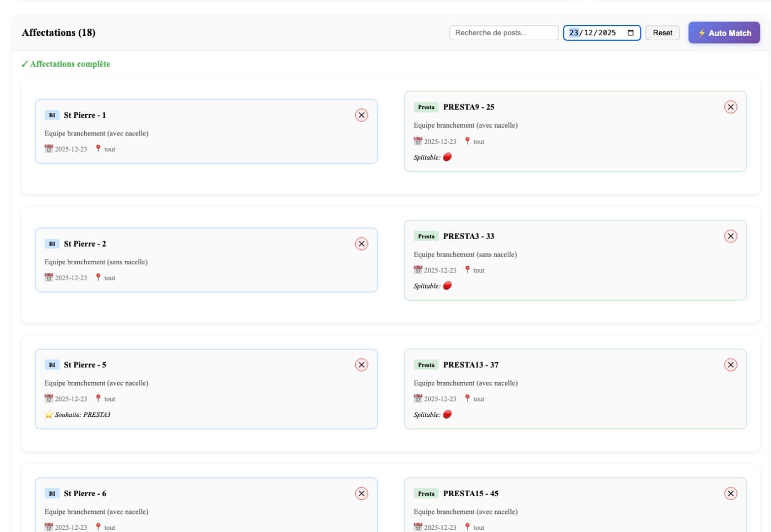The height and width of the screenshot is (532, 771).
Task: Select the date field 23/12/2025
Action: pyautogui.click(x=601, y=32)
